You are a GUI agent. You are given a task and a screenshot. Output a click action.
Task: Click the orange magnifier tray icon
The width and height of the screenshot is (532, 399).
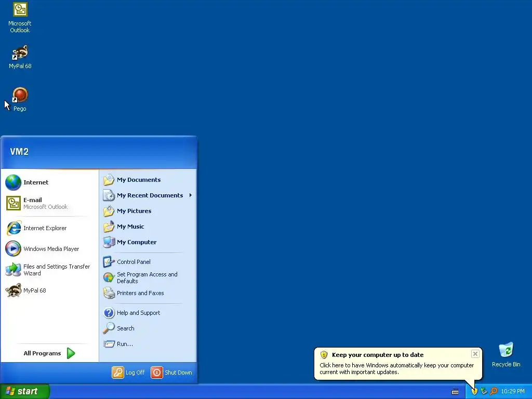494,391
